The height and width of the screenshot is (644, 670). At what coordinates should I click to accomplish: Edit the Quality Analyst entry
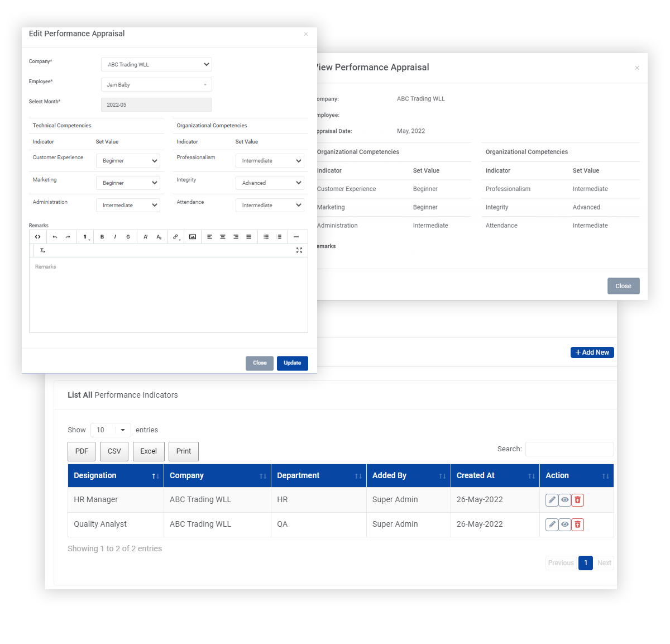point(552,524)
